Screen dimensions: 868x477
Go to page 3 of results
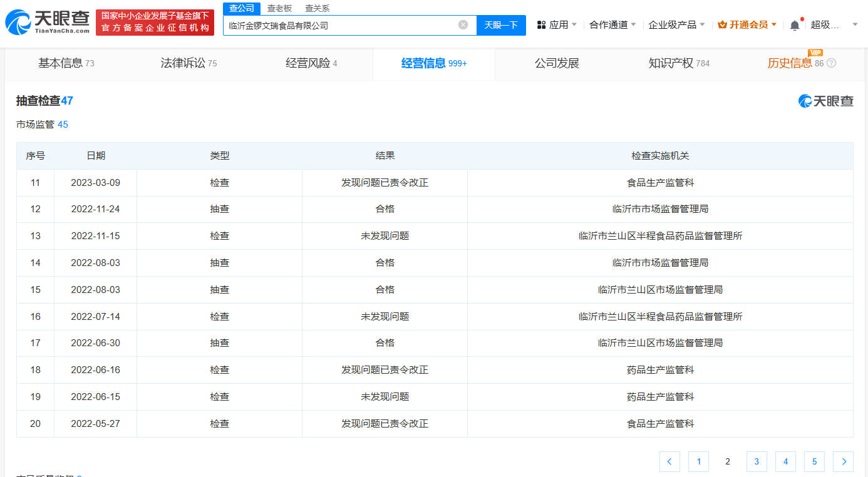pos(757,461)
